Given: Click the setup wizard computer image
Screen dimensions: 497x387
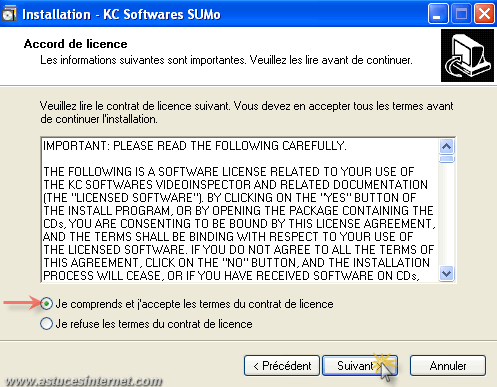Looking at the screenshot, I should 467,55.
